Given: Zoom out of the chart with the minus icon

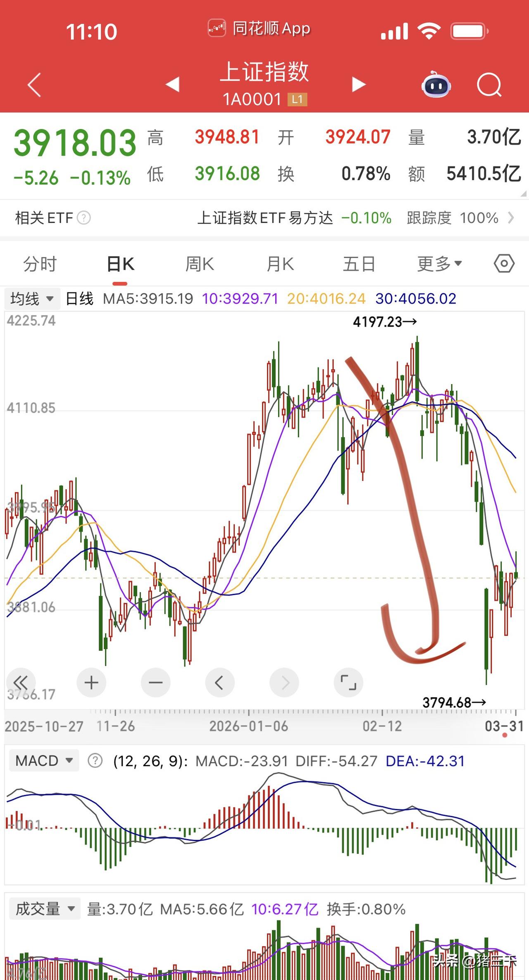Looking at the screenshot, I should (x=155, y=683).
